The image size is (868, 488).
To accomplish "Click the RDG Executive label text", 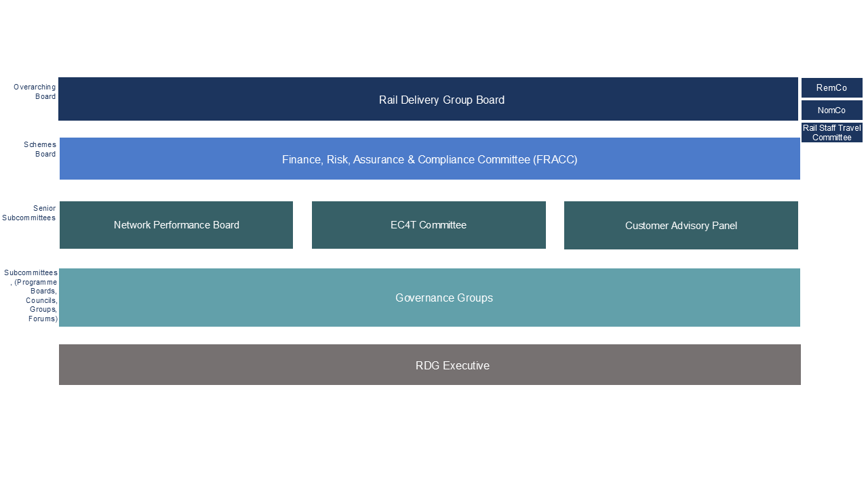I will tap(452, 365).
